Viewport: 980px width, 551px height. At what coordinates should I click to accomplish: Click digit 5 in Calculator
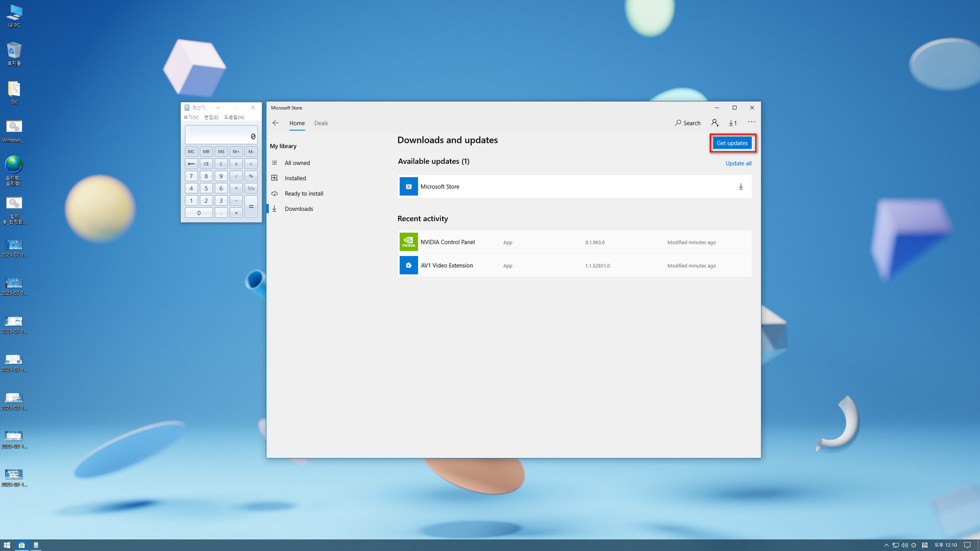click(206, 188)
